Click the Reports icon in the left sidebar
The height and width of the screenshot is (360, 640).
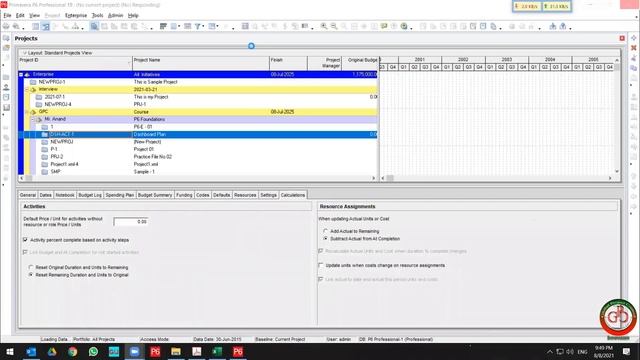click(6, 98)
